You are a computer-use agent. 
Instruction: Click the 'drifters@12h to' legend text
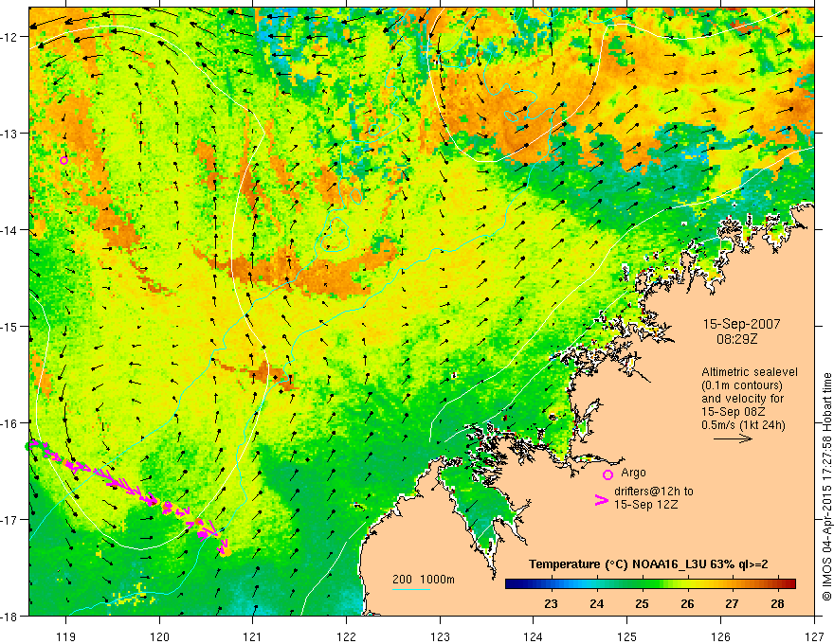(654, 492)
